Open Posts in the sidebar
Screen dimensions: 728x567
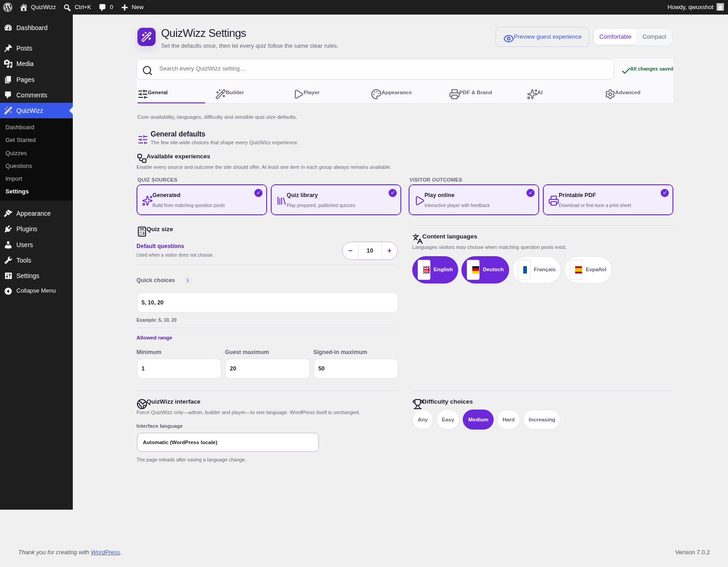pyautogui.click(x=36, y=48)
